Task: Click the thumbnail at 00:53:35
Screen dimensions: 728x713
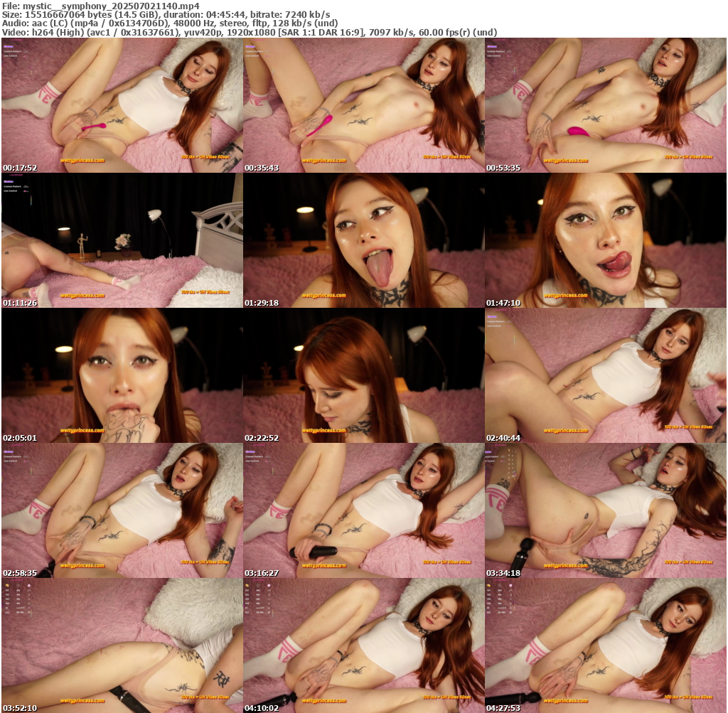Action: [x=605, y=105]
